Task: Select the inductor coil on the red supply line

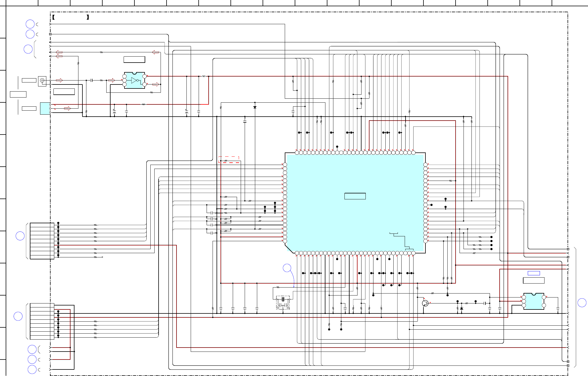Action: 144,104
